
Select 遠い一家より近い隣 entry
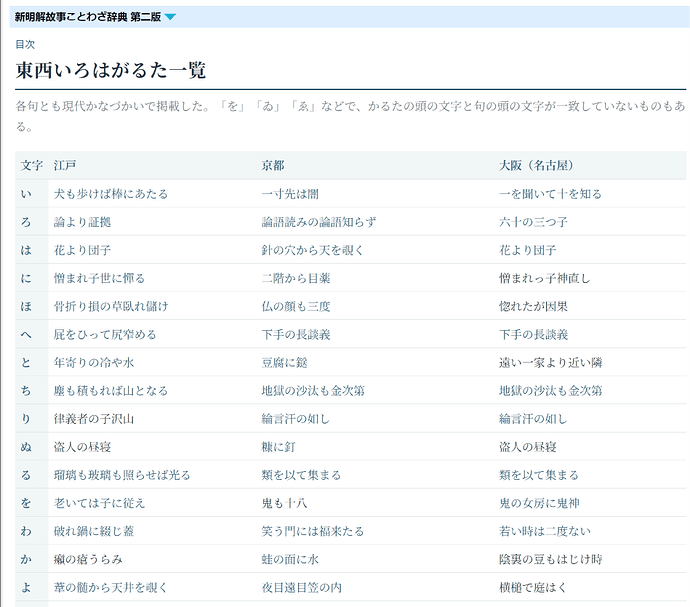click(x=551, y=363)
